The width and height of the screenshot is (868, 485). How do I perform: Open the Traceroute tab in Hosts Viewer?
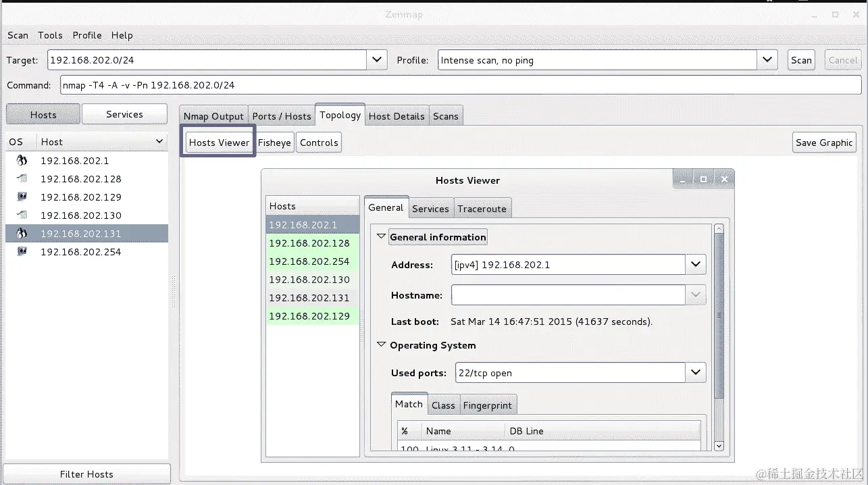point(482,209)
